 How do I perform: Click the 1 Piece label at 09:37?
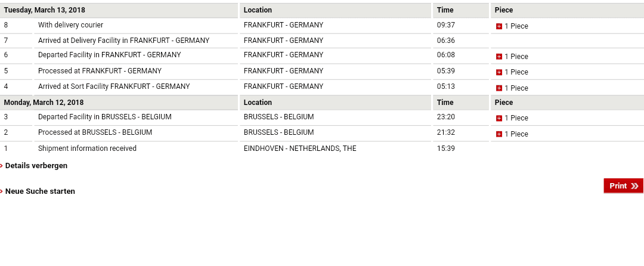pos(516,26)
